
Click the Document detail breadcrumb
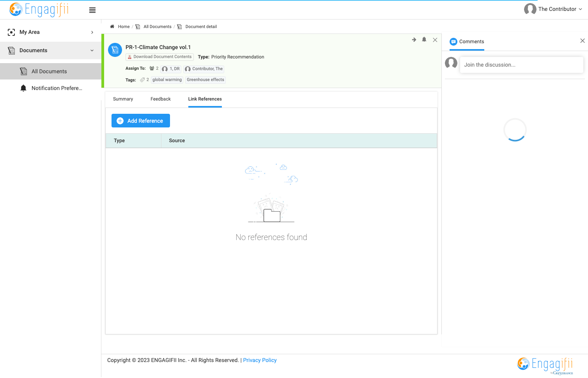pyautogui.click(x=201, y=26)
